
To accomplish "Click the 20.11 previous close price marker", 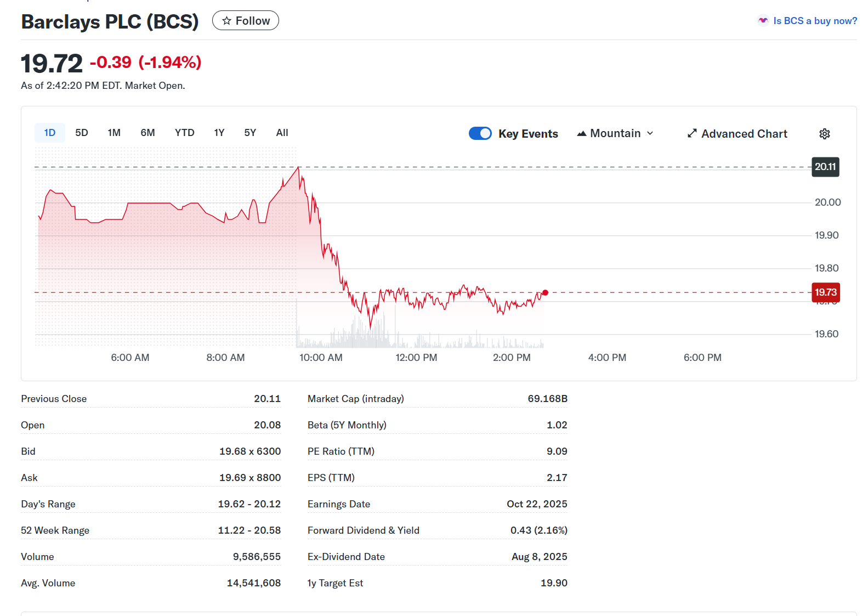I will tap(825, 167).
